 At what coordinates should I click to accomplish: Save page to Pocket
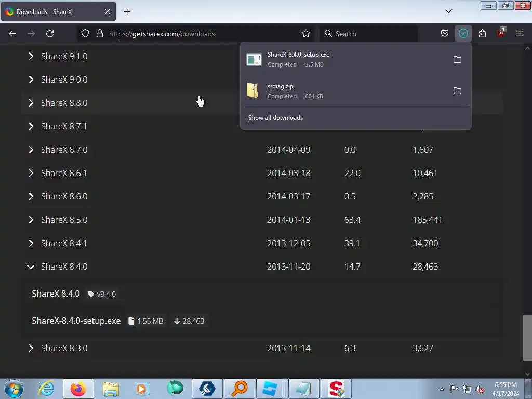[x=445, y=34]
